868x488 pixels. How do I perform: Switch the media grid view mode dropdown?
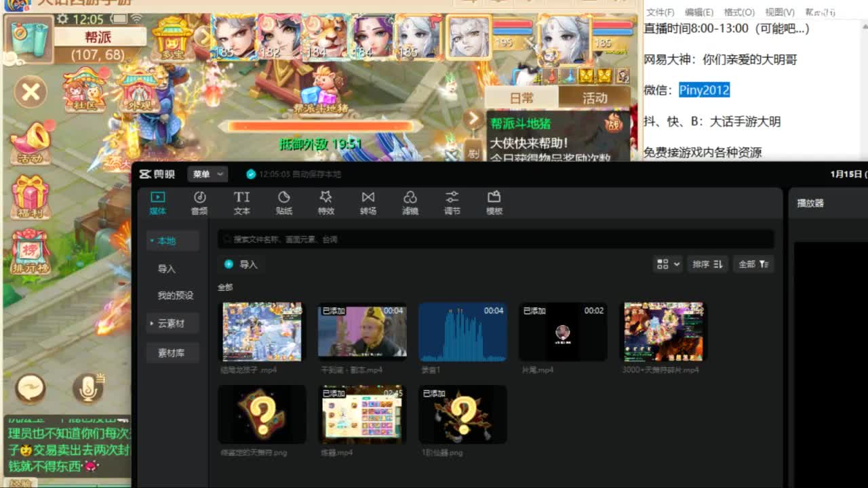pyautogui.click(x=668, y=264)
